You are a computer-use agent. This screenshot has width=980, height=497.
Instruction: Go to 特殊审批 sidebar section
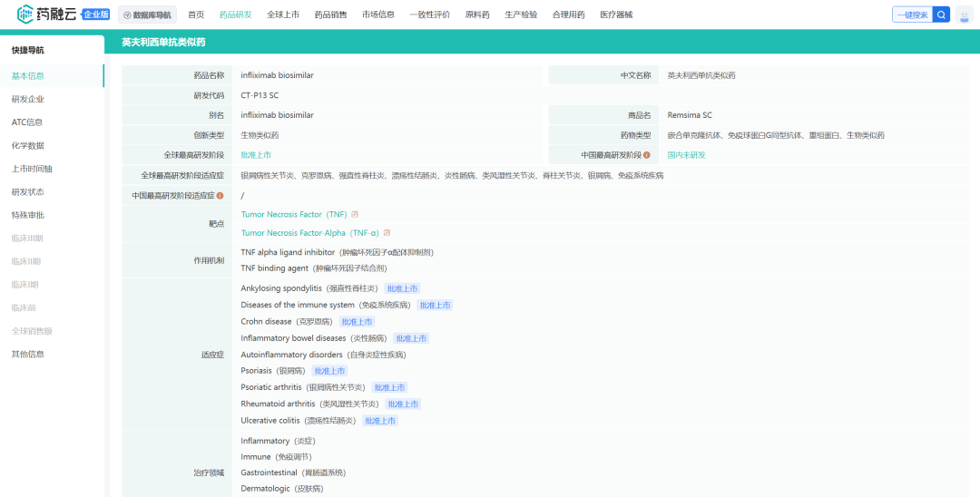(27, 215)
